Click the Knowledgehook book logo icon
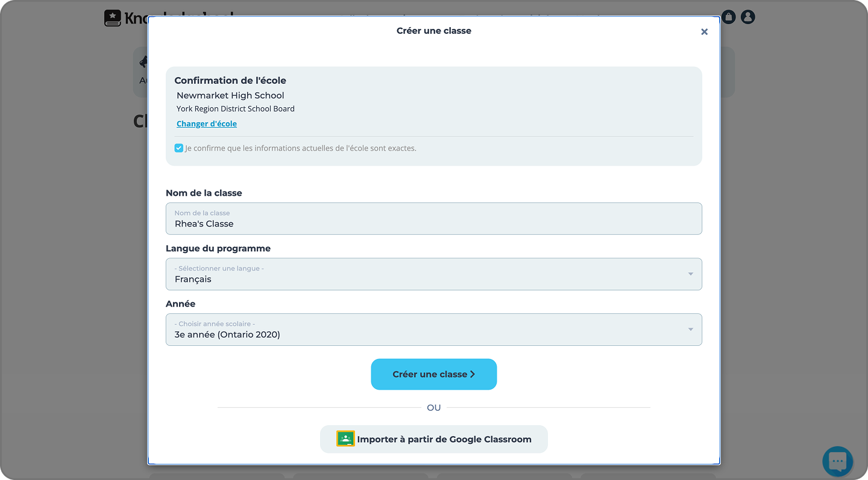This screenshot has width=868, height=480. click(x=113, y=18)
